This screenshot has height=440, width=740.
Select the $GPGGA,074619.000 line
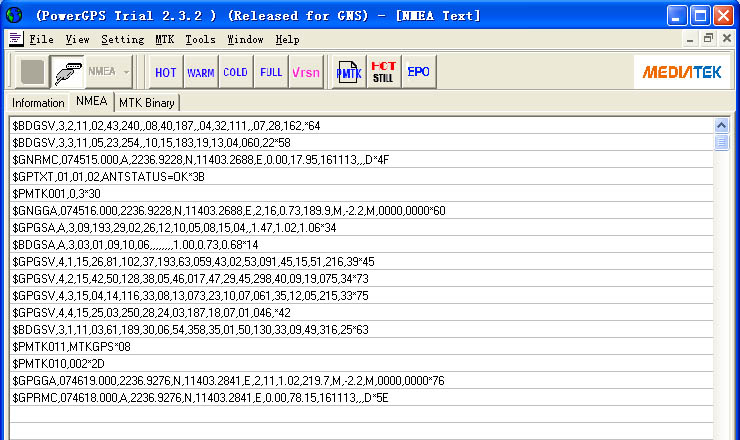[x=362, y=381]
